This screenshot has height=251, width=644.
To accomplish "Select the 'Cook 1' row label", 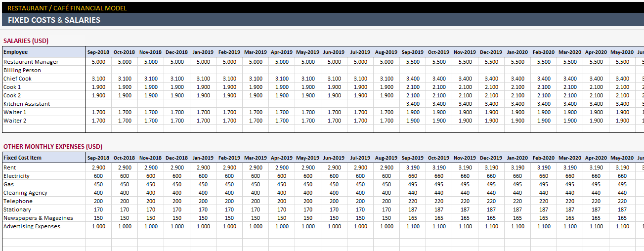I will tap(12, 87).
